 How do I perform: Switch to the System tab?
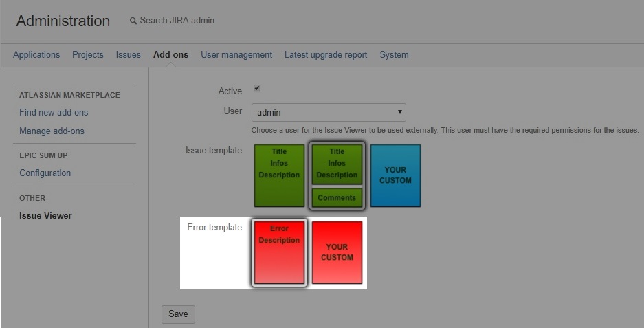pos(394,55)
